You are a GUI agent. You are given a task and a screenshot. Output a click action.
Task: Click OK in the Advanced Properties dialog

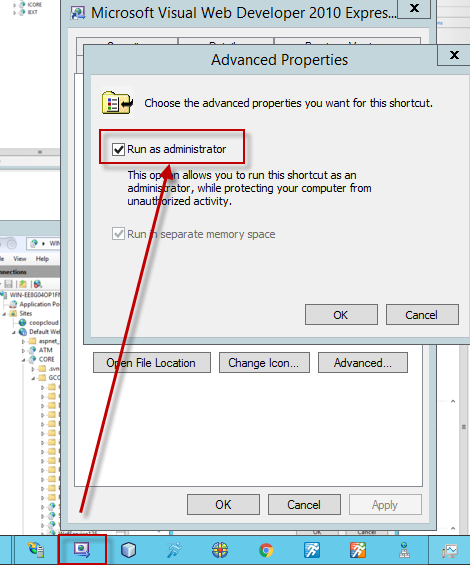341,315
